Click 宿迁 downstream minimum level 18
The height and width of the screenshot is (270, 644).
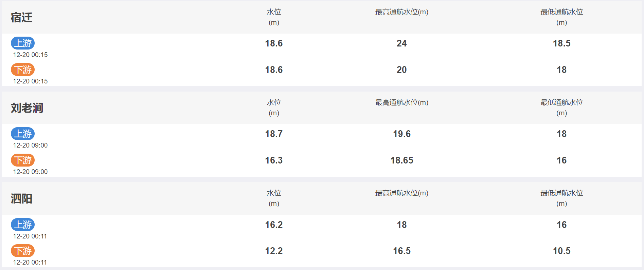[x=561, y=70]
